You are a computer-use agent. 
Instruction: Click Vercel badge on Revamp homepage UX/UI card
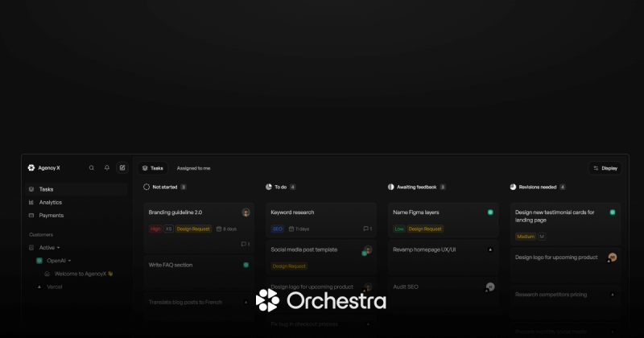pos(490,249)
